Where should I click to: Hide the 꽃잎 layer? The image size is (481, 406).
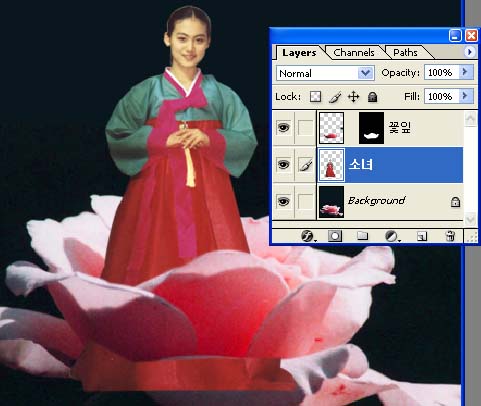[283, 127]
